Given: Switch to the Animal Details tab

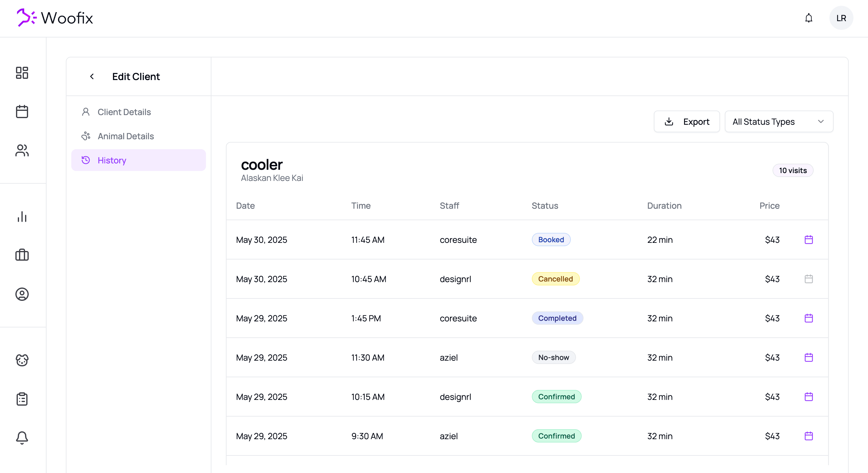Looking at the screenshot, I should (125, 136).
